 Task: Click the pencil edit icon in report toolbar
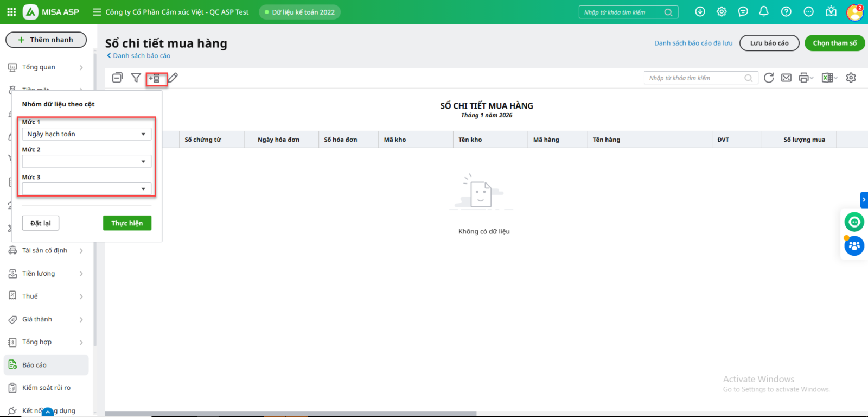[x=173, y=78]
